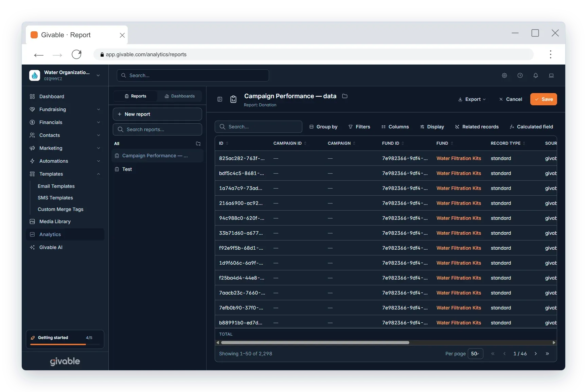This screenshot has height=392, width=587.
Task: Focus Search reports input field
Action: click(x=157, y=129)
